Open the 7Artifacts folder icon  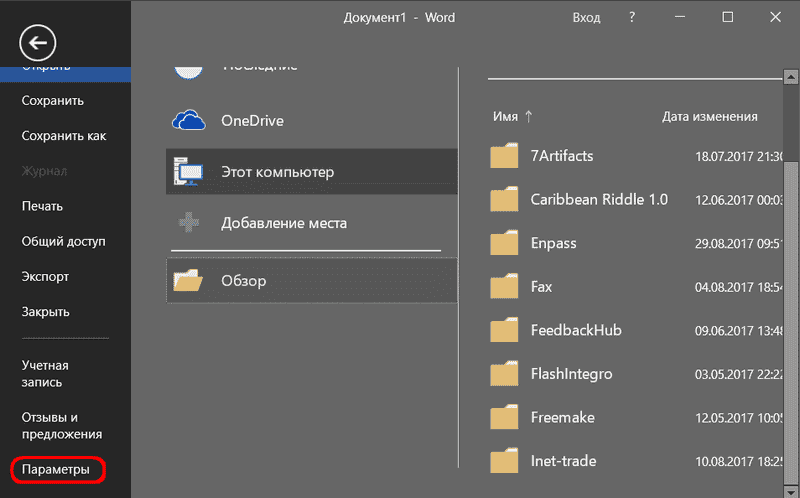[506, 156]
